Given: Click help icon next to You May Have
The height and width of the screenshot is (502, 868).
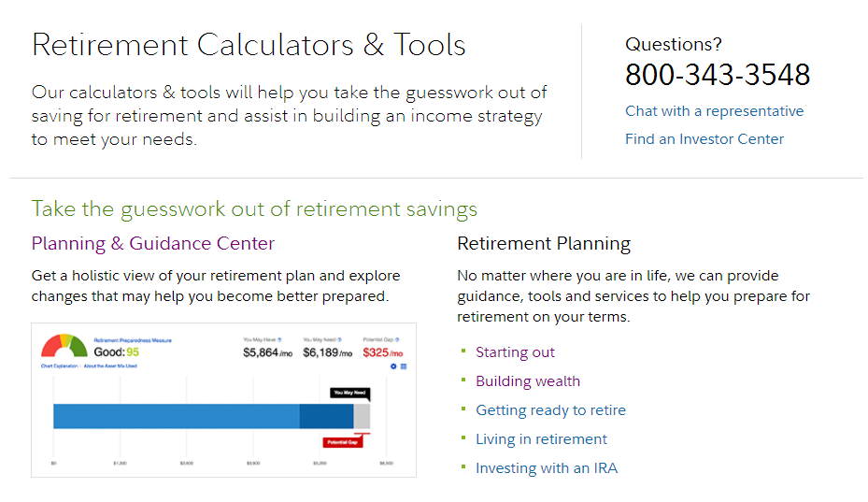Looking at the screenshot, I should (x=279, y=339).
